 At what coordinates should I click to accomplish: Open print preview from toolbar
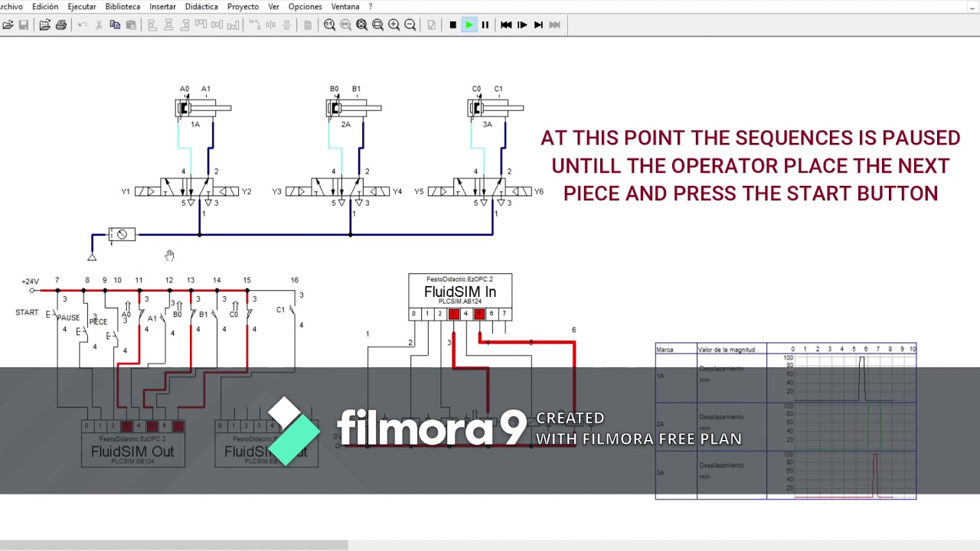[x=45, y=25]
